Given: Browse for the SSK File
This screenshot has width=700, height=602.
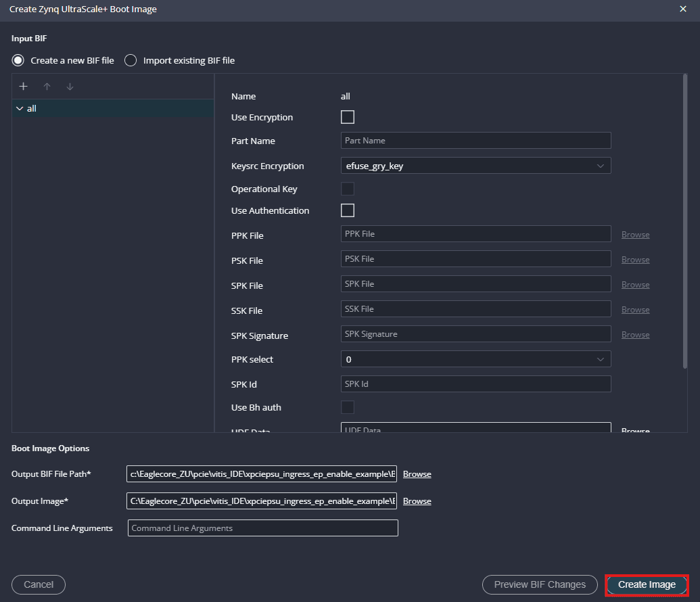Looking at the screenshot, I should pos(635,310).
